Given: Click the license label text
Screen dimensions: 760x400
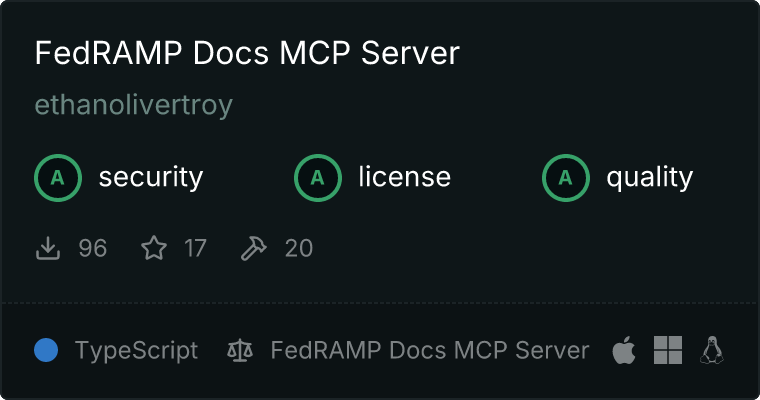Looking at the screenshot, I should pos(405,176).
